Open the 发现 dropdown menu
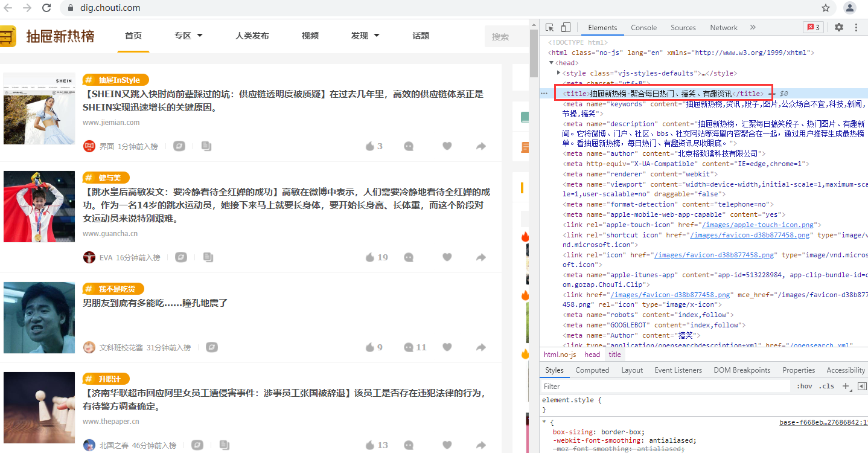The image size is (868, 453). pyautogui.click(x=365, y=36)
